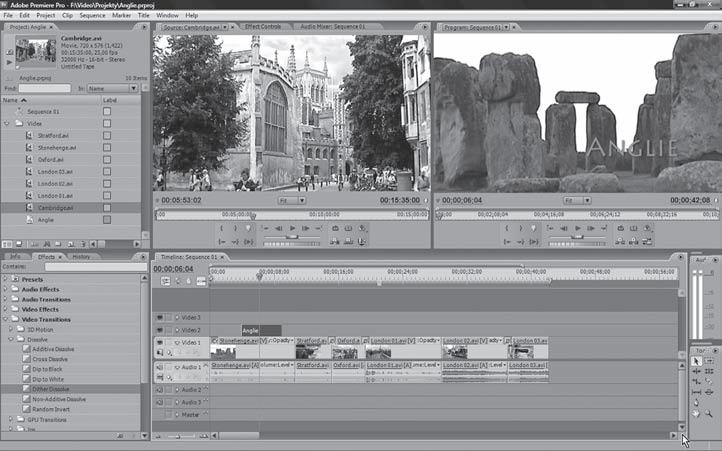This screenshot has width=722, height=451.
Task: Mute the Audio 1 track speaker
Action: (159, 367)
